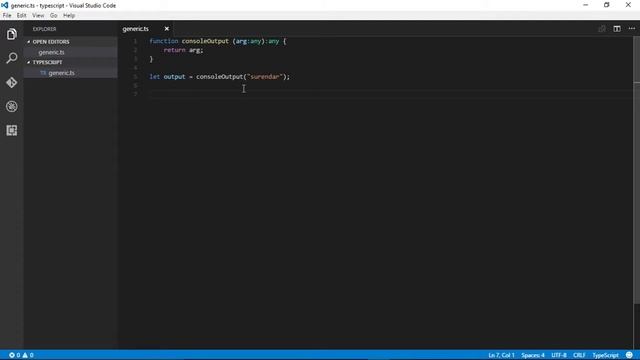This screenshot has height=360, width=640.
Task: Click the editor vertical scrollbar
Action: (x=636, y=171)
